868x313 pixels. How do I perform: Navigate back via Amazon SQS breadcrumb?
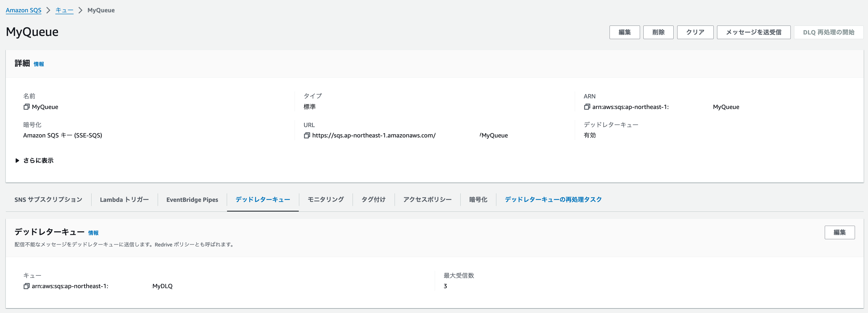click(23, 10)
